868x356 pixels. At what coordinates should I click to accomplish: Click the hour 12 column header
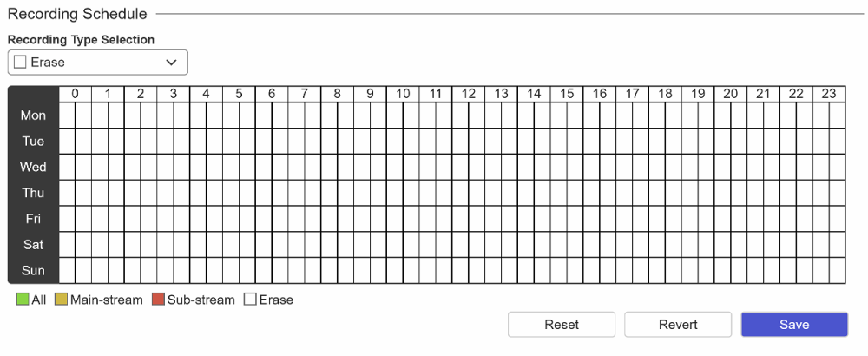pos(469,94)
